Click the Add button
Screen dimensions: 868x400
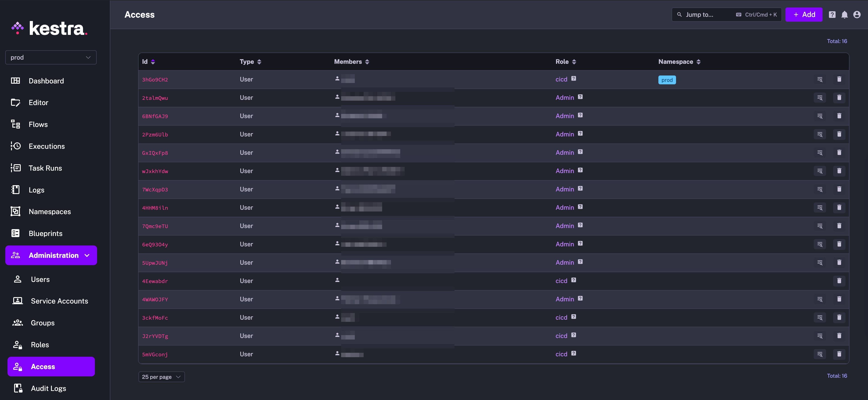[804, 15]
